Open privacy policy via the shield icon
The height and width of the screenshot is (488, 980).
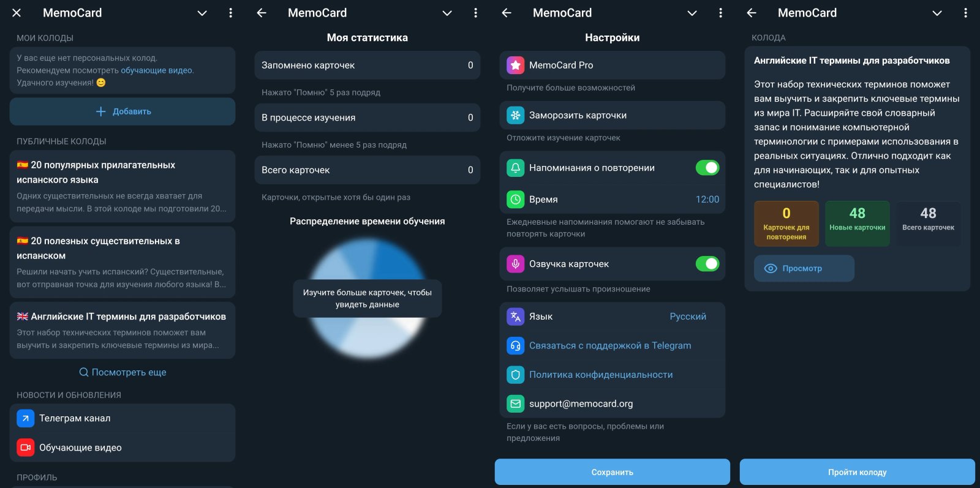[x=515, y=374]
